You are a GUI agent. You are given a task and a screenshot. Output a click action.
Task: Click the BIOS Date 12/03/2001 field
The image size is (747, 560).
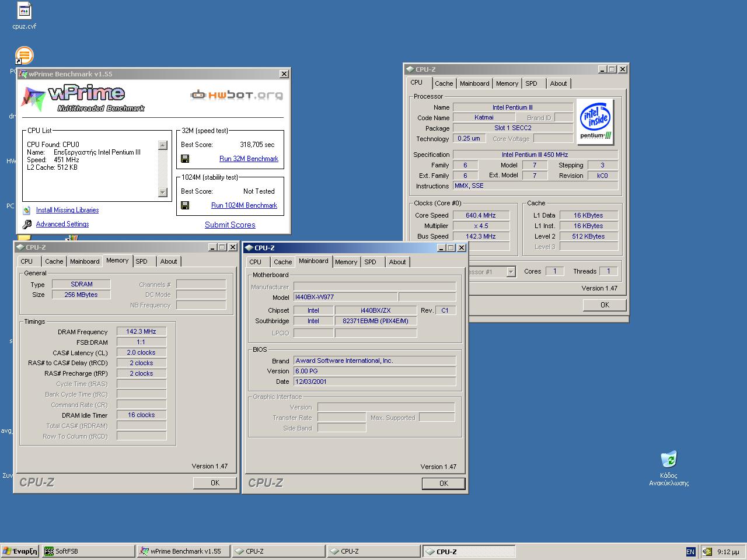click(x=375, y=381)
